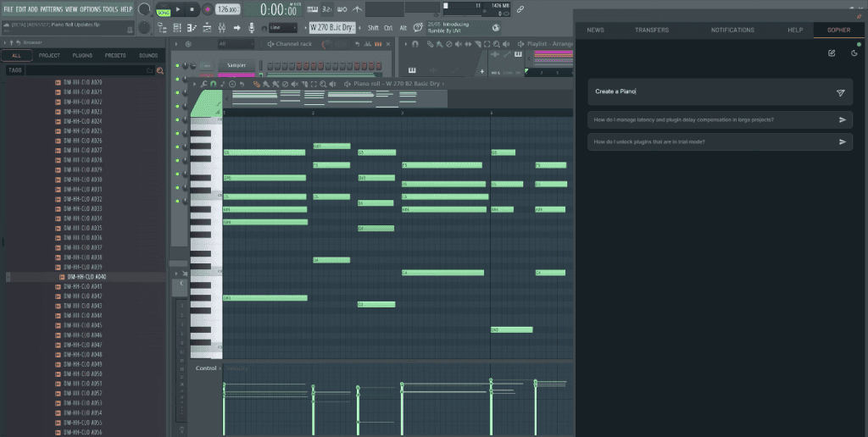The width and height of the screenshot is (868, 437).
Task: Select the PROJECT tab in Browser
Action: tap(49, 55)
